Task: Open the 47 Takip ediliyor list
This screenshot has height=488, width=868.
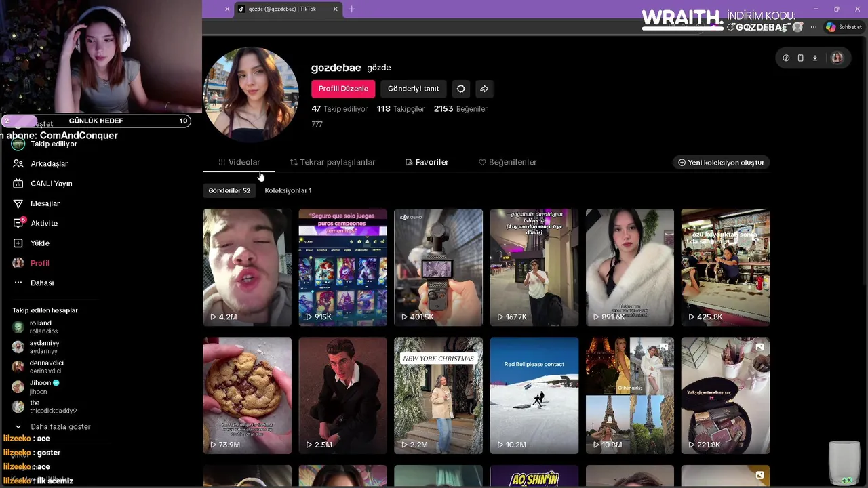Action: coord(339,109)
